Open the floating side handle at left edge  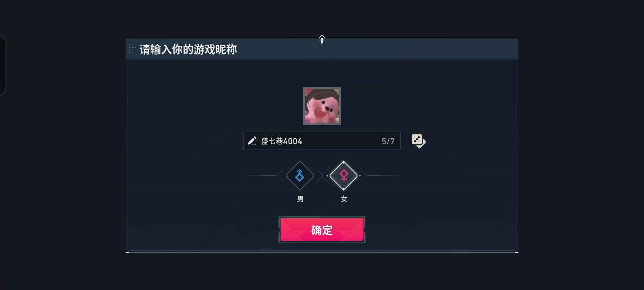click(x=2, y=66)
